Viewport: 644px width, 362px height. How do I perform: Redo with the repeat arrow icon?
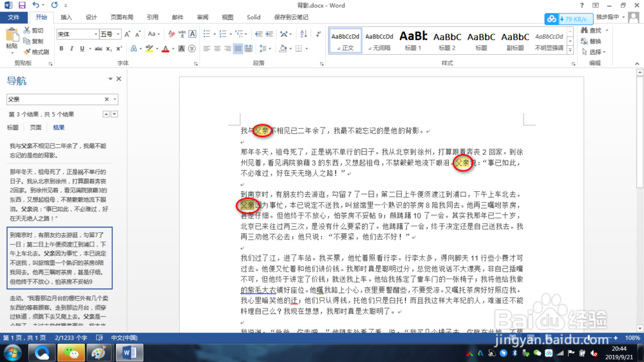pyautogui.click(x=54, y=5)
